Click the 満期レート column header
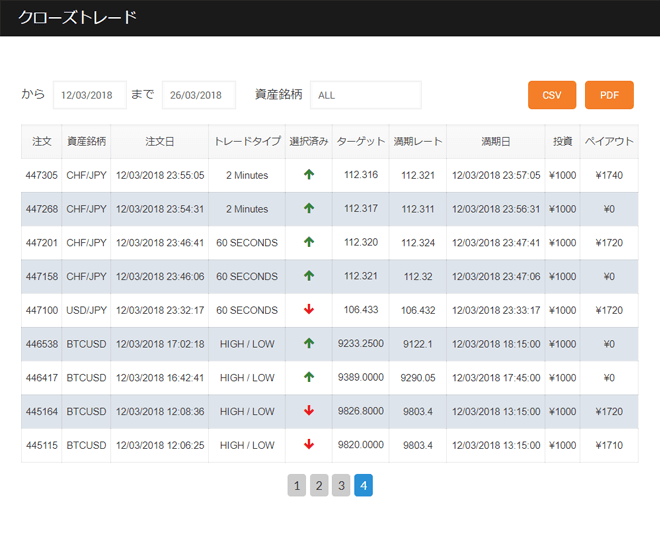The height and width of the screenshot is (550, 660). [418, 141]
